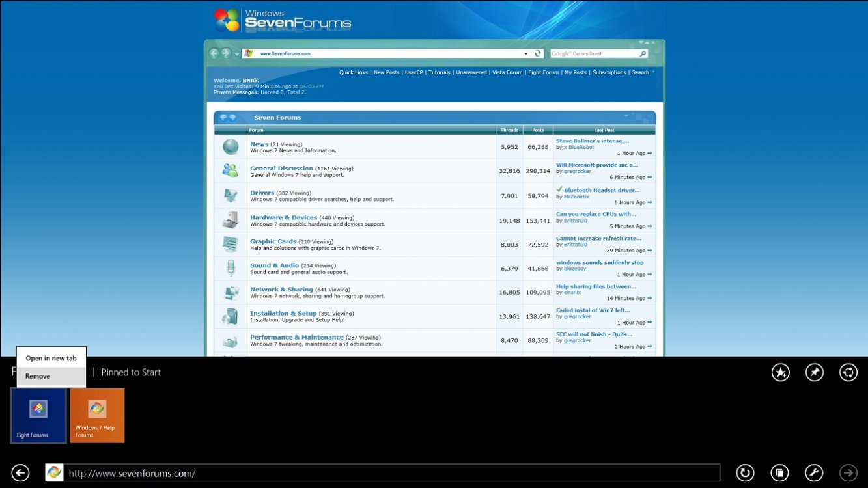Click the site favicon beside the URL field
Viewport: 868px width, 488px height.
[x=54, y=473]
